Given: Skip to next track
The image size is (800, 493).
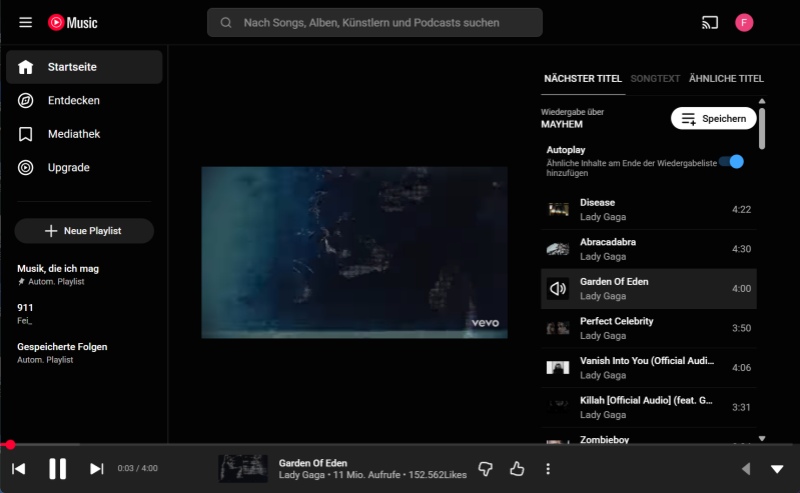Looking at the screenshot, I should click(x=96, y=469).
